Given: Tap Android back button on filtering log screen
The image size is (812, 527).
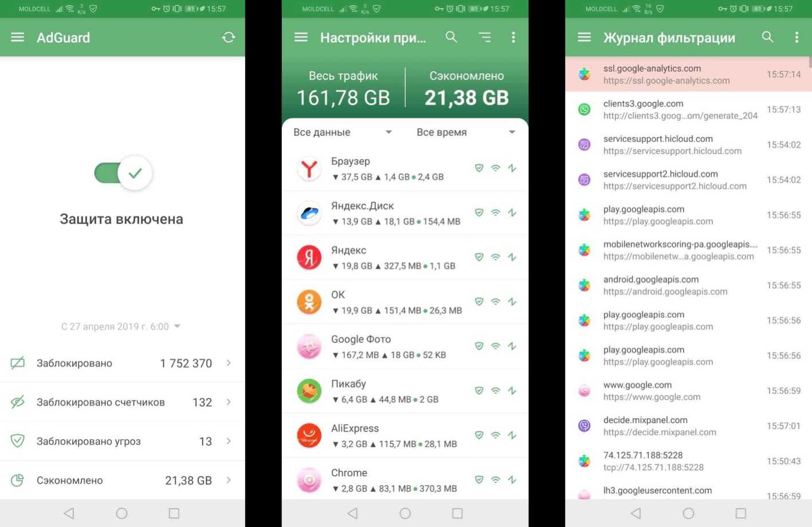Looking at the screenshot, I should 636,513.
